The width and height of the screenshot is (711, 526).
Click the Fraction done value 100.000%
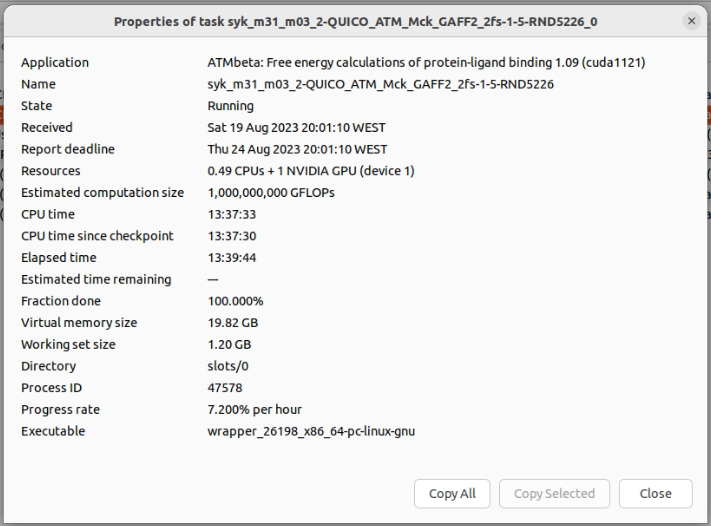tap(235, 301)
